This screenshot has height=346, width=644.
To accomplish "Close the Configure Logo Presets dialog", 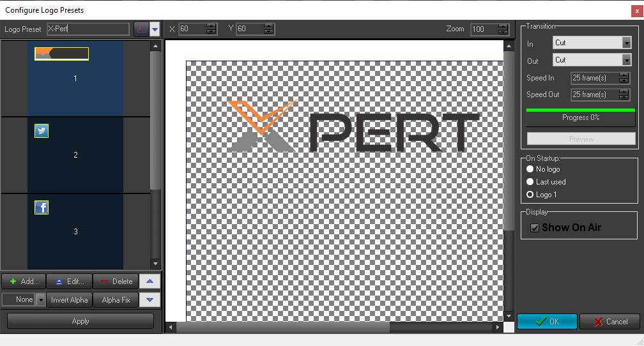I will pos(637,11).
